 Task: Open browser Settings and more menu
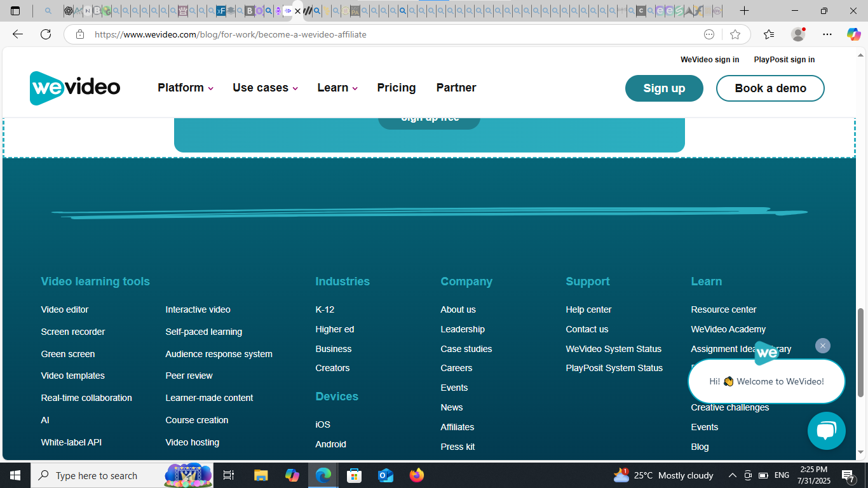tap(827, 34)
